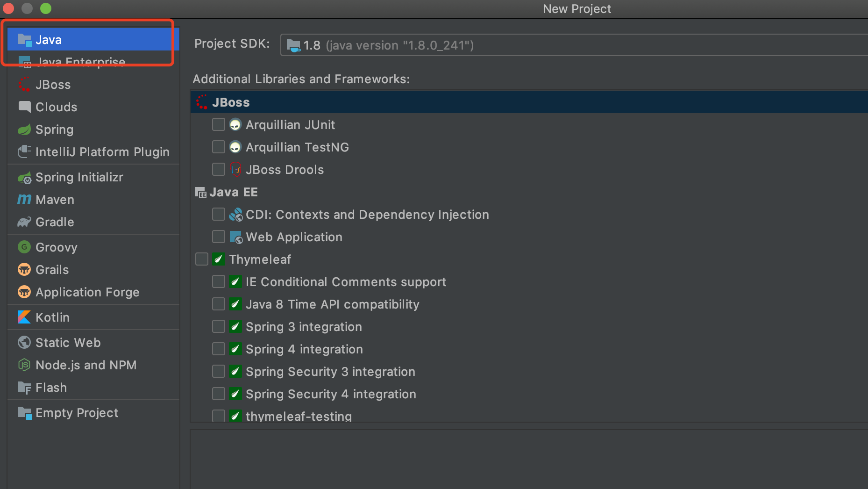
Task: Click the JBoss icon in the sidebar
Action: tap(24, 85)
